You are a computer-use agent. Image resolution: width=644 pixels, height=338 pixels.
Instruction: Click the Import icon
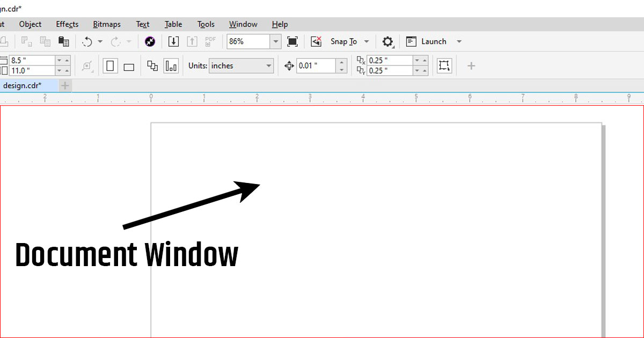173,41
